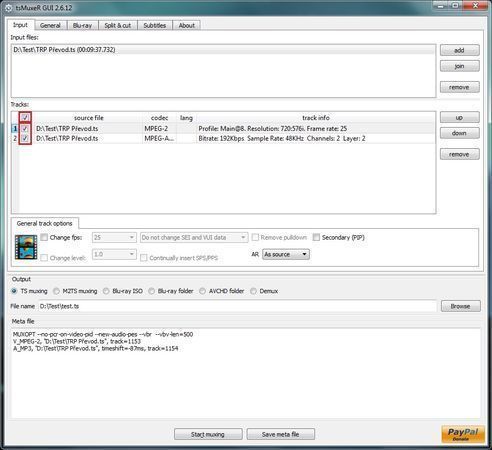Switch to the Blu-ray tab

[82, 25]
